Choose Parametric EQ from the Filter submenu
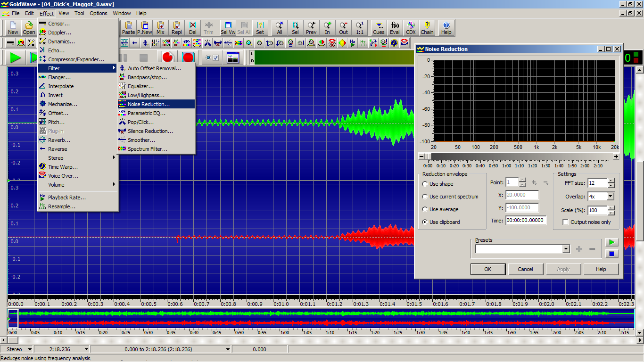The width and height of the screenshot is (644, 362). [x=146, y=113]
